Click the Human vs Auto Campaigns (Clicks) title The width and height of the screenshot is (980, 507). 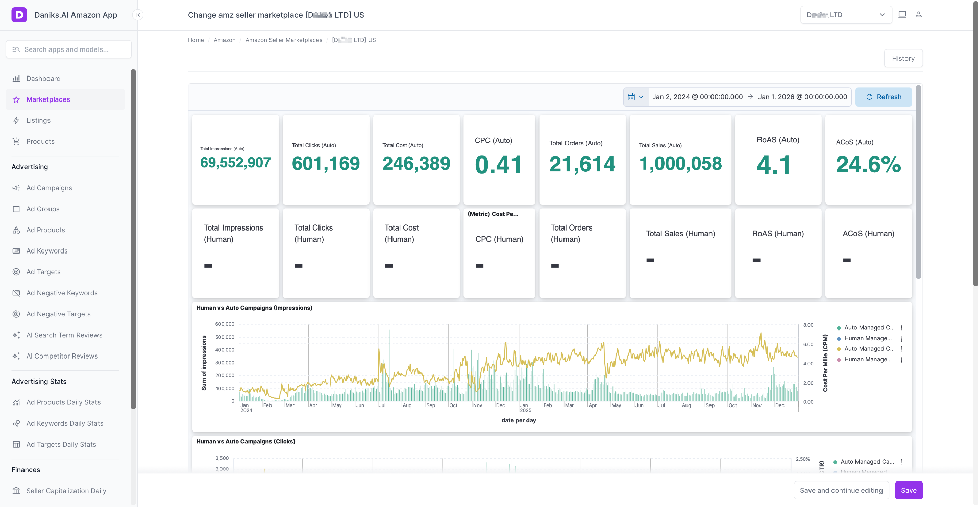click(x=246, y=441)
